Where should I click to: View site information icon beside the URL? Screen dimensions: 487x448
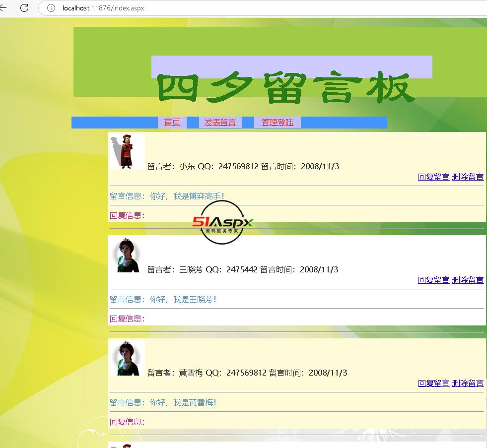pos(51,8)
